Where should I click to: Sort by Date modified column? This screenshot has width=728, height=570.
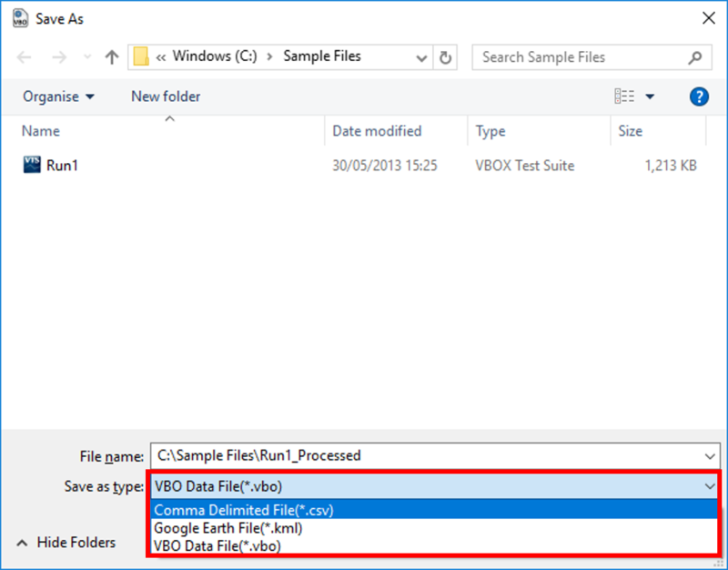click(377, 131)
